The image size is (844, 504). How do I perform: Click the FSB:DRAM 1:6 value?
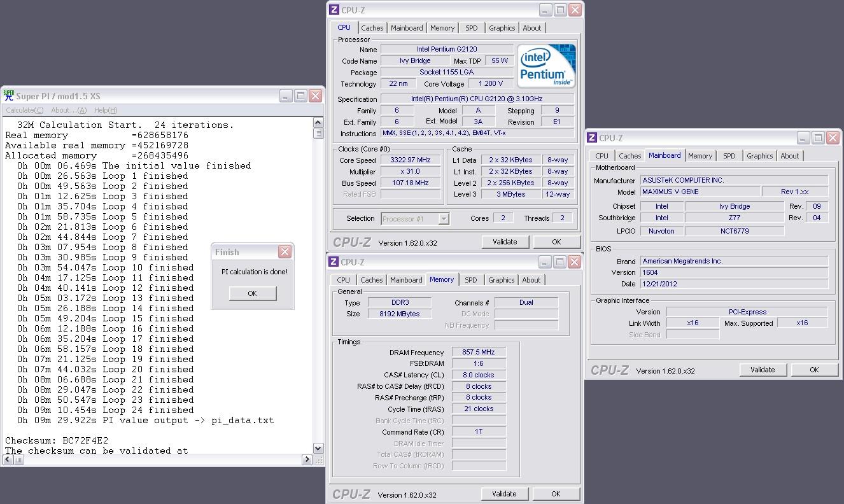coord(479,364)
